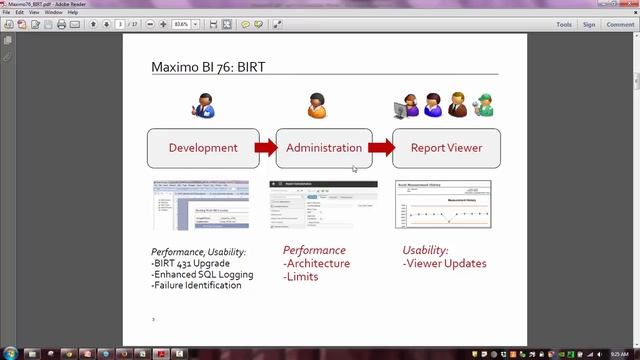Viewport: 640px width, 360px height.
Task: Click the Save file toolbar icon
Action: point(48,24)
